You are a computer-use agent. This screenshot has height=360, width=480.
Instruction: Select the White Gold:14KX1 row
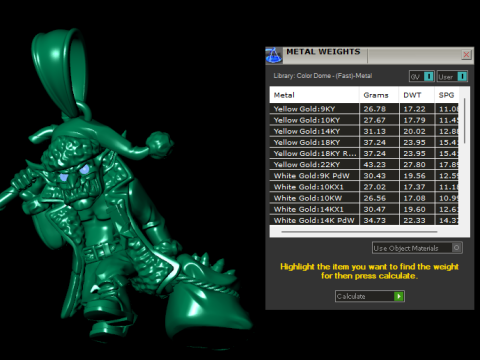click(364, 209)
